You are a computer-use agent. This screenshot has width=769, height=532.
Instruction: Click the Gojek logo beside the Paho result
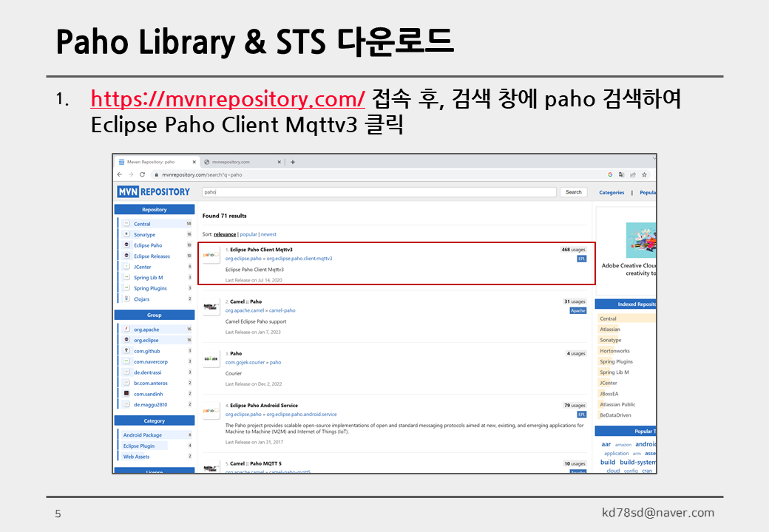click(x=211, y=358)
